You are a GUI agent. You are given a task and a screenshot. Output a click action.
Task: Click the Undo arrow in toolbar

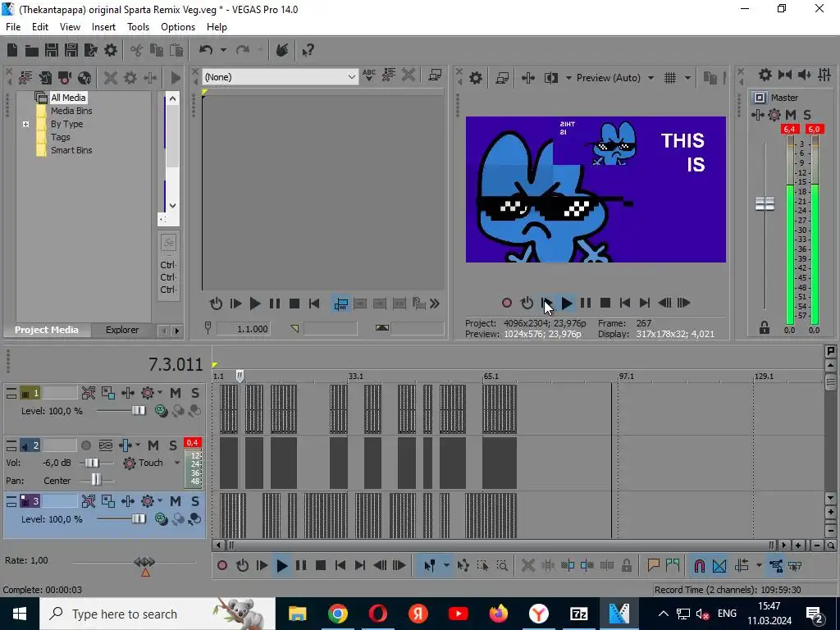tap(206, 50)
